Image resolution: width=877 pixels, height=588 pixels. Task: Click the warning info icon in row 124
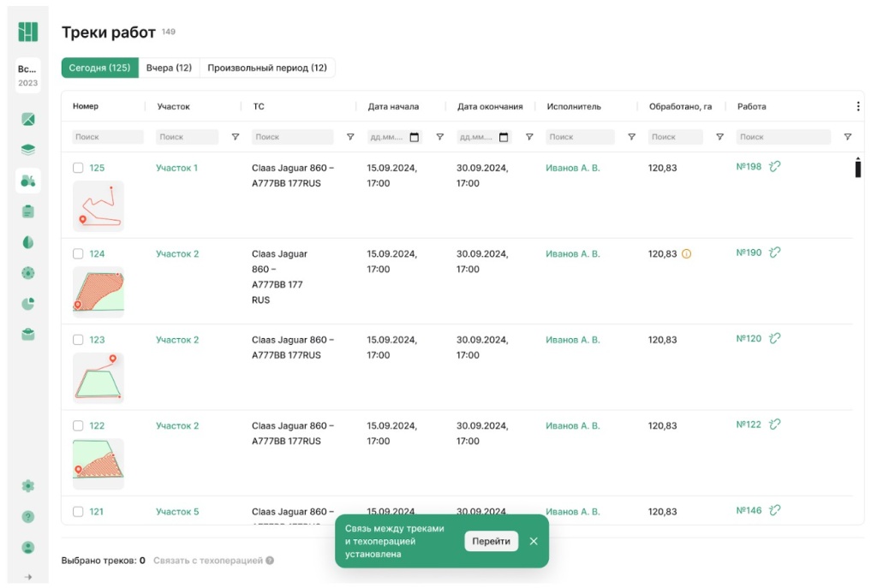[x=686, y=254]
